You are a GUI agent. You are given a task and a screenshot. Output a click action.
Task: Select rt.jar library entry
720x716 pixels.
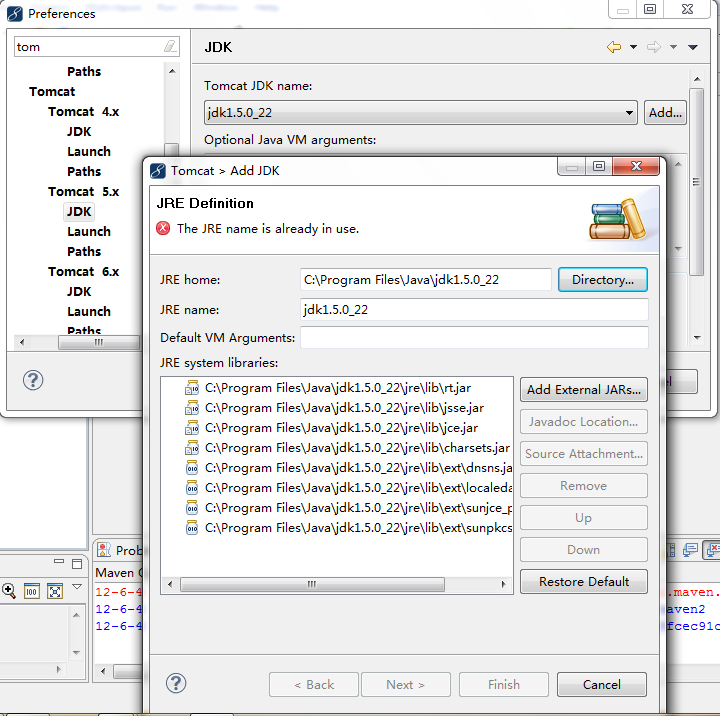[338, 388]
